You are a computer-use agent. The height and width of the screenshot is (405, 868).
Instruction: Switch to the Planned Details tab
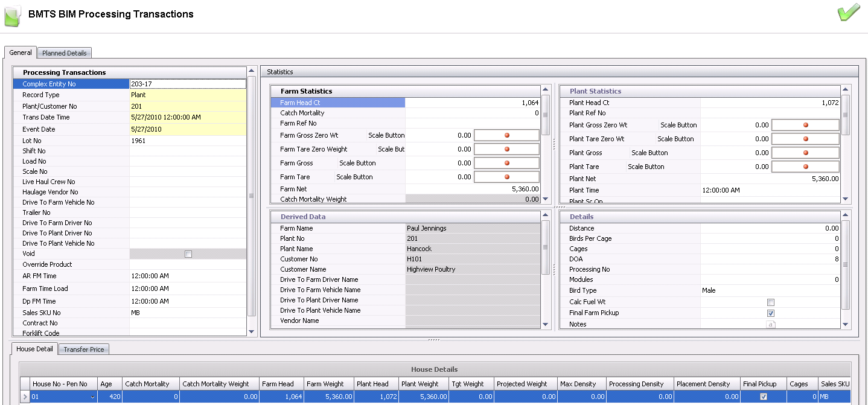tap(65, 53)
